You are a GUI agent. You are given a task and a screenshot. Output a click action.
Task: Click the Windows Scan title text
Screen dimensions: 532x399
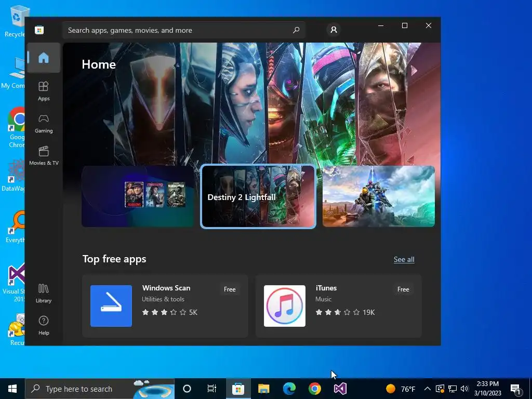pyautogui.click(x=166, y=288)
